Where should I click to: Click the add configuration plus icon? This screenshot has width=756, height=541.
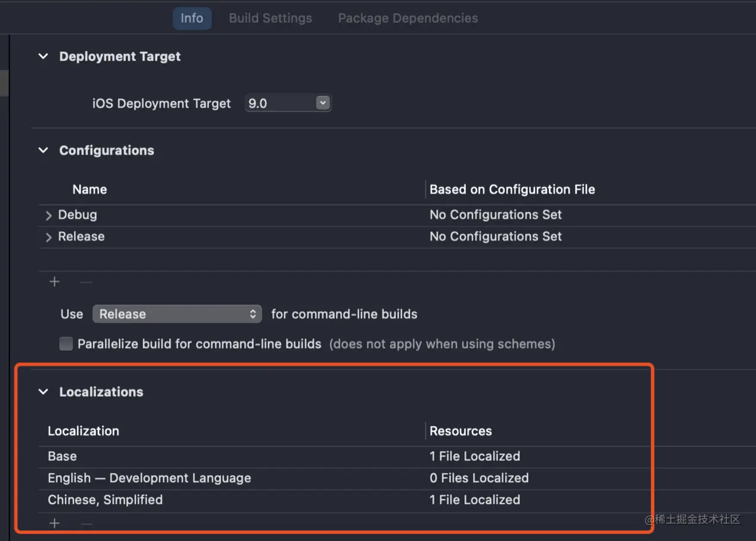[x=54, y=282]
